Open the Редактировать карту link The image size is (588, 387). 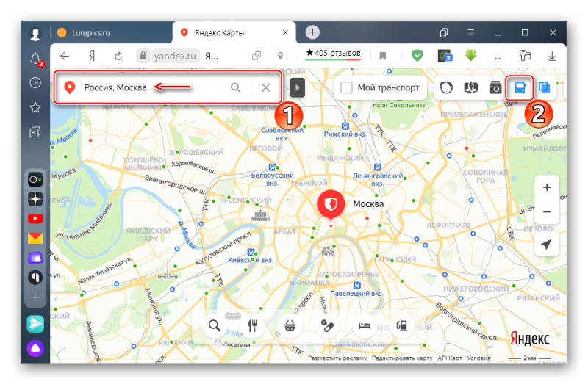coord(402,358)
